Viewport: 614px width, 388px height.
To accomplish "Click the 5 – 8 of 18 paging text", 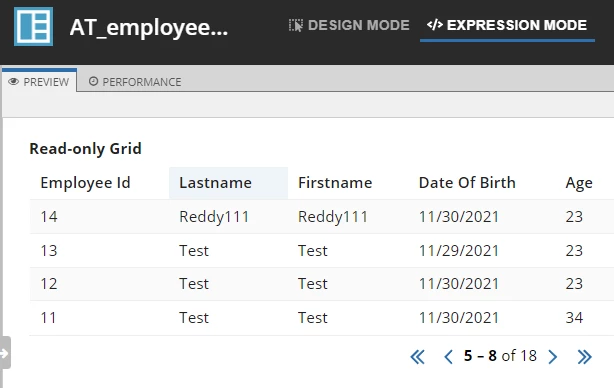I will (x=500, y=356).
